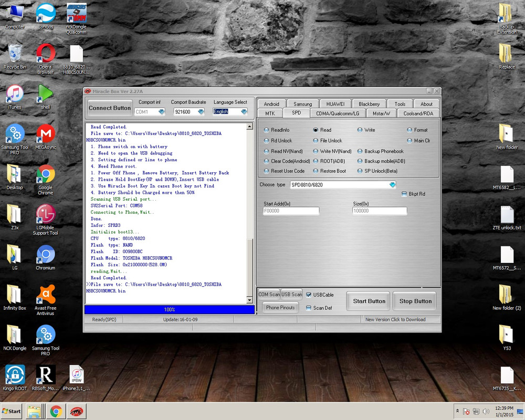Switch to the MTK tab

click(x=270, y=113)
